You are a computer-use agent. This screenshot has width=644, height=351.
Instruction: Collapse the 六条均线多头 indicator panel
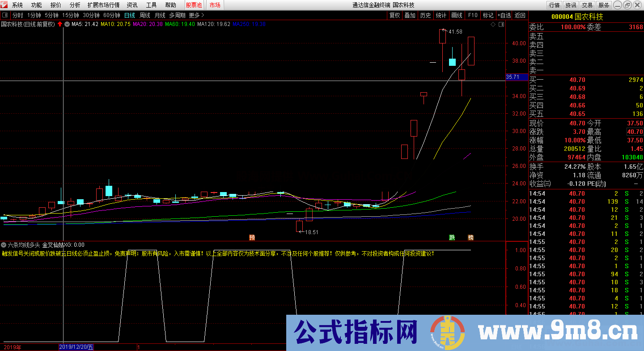pyautogui.click(x=4, y=245)
